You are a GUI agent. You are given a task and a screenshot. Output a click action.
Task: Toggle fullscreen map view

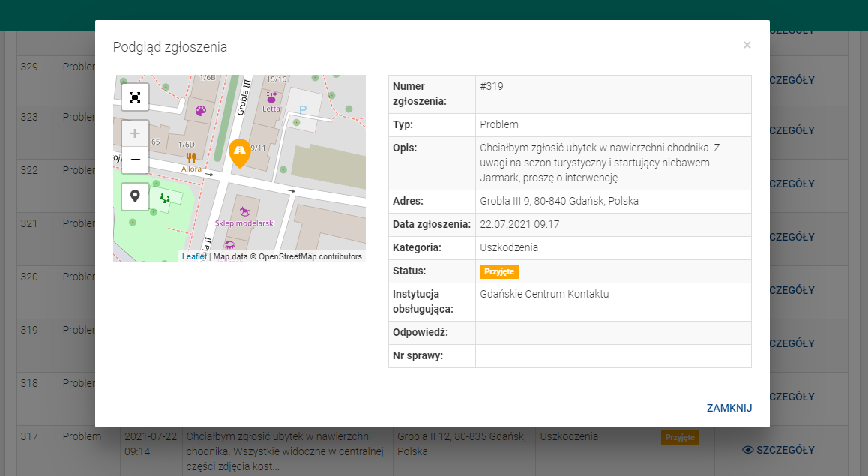click(135, 97)
